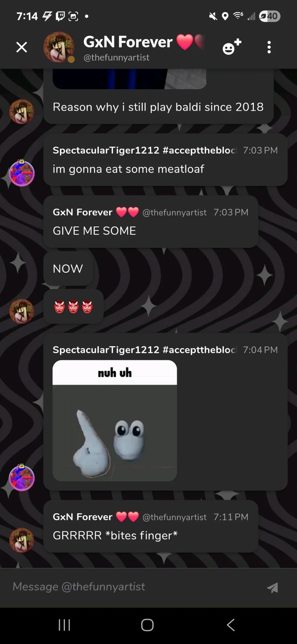Tap the Android back navigation button
Screen dimensions: 297x644
tap(231, 625)
